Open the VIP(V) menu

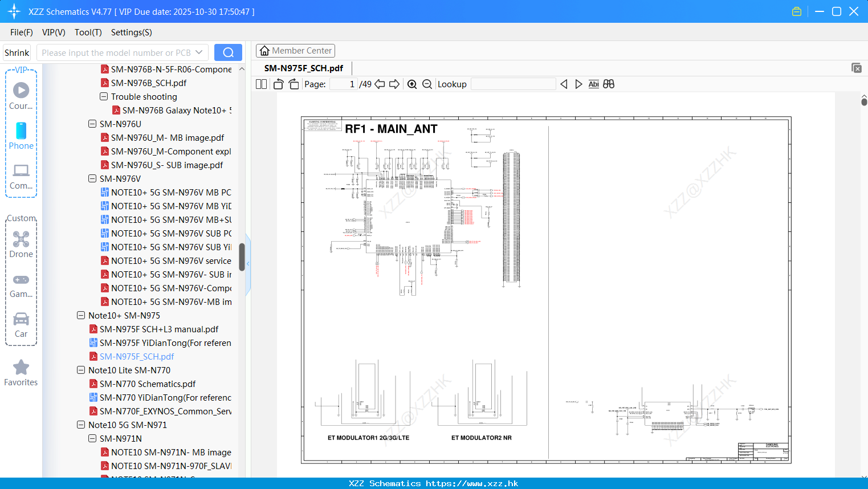(x=54, y=32)
